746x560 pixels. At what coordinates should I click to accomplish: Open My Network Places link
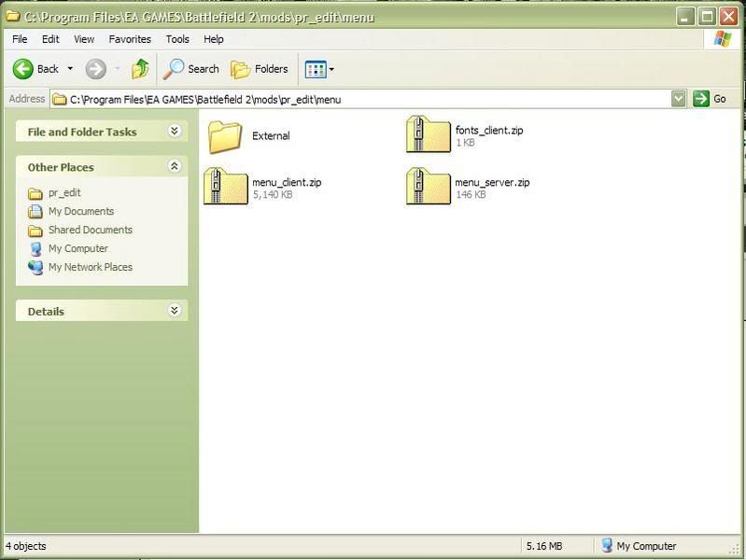(90, 267)
